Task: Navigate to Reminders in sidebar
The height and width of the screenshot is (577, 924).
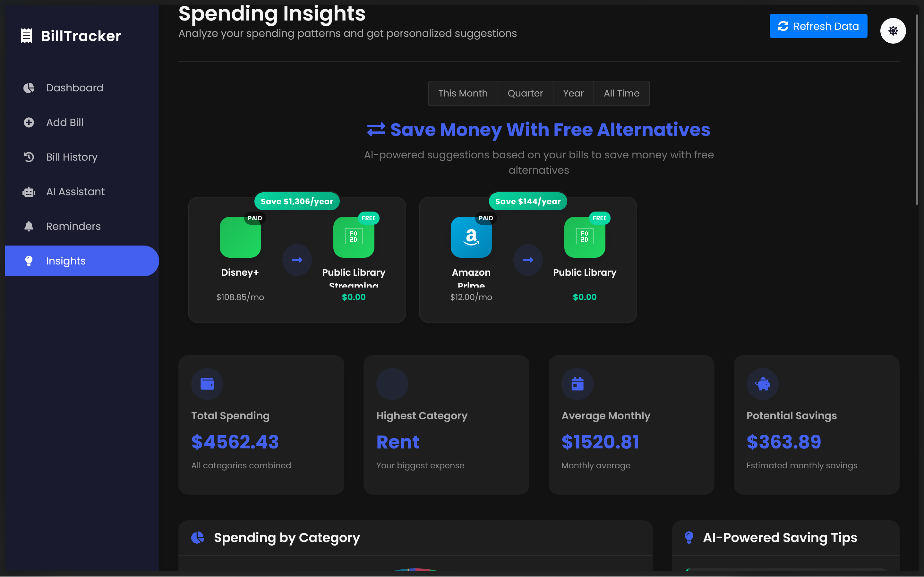Action: tap(73, 226)
